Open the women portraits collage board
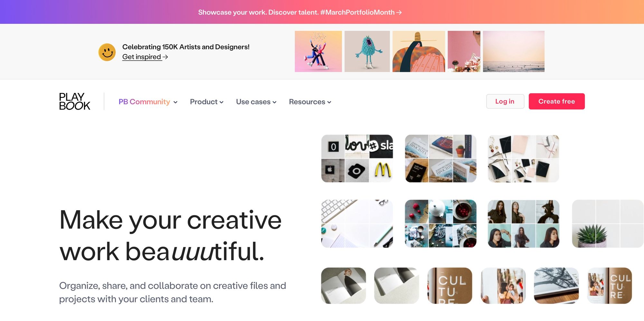This screenshot has height=321, width=644. 524,223
